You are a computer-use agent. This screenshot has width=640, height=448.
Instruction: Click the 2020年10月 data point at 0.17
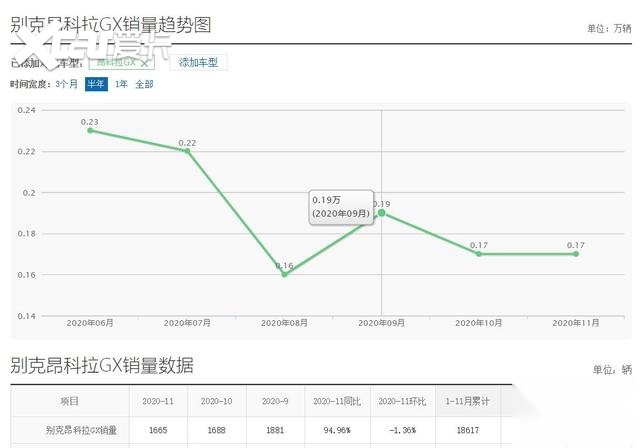click(478, 254)
